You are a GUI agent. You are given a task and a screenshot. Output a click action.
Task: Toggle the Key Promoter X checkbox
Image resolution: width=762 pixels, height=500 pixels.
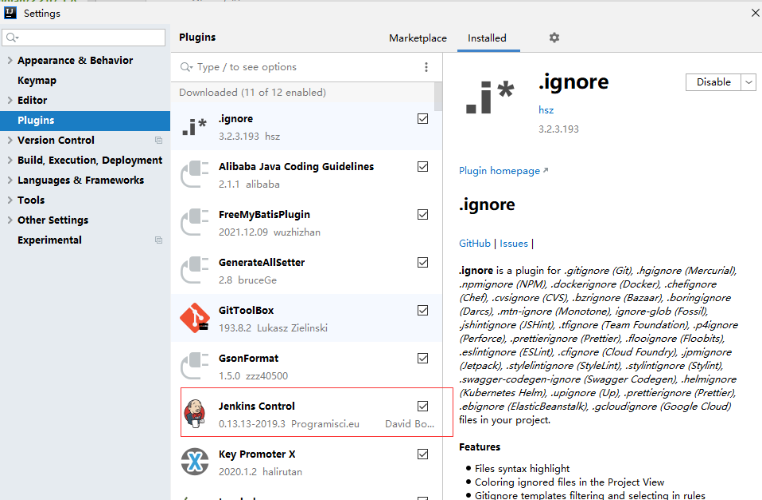(423, 454)
